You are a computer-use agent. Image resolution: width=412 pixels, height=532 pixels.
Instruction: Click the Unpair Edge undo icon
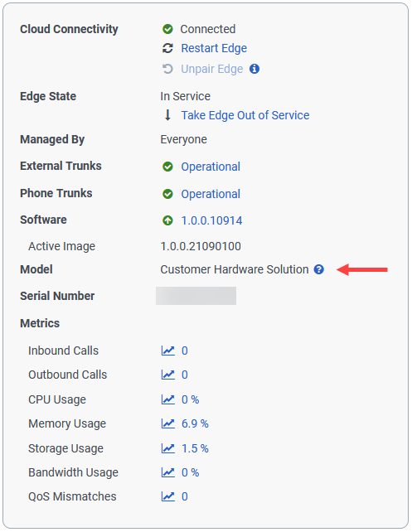[167, 69]
